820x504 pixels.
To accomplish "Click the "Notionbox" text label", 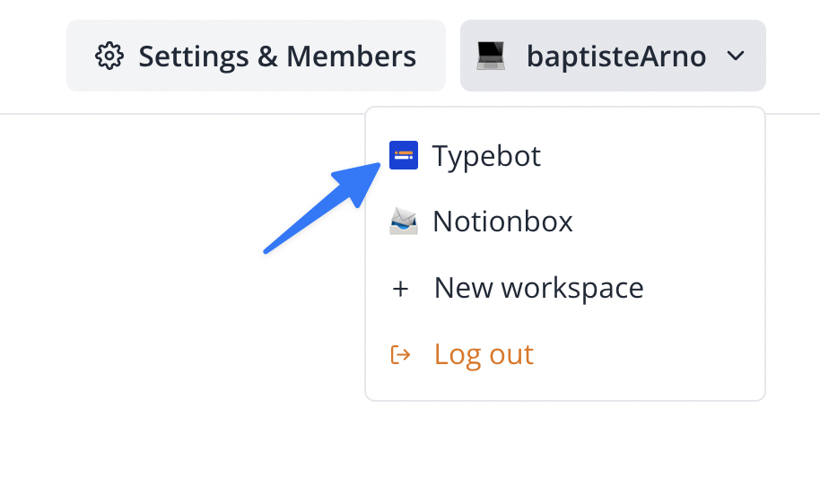I will pyautogui.click(x=502, y=221).
